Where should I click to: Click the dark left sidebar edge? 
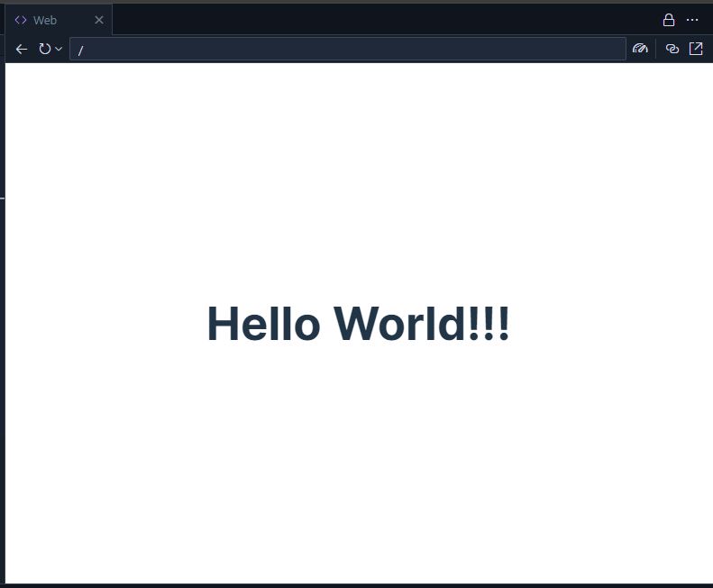pyautogui.click(x=3, y=364)
